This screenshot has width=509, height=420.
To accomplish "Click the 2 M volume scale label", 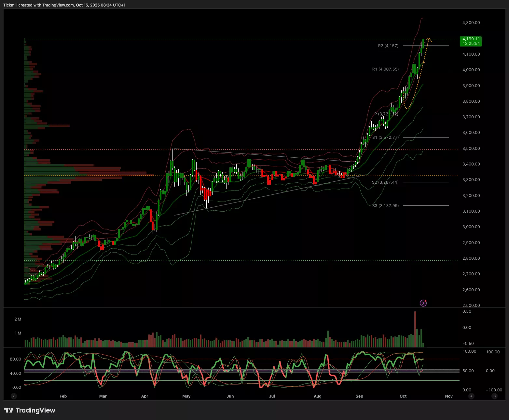I will tap(18, 319).
